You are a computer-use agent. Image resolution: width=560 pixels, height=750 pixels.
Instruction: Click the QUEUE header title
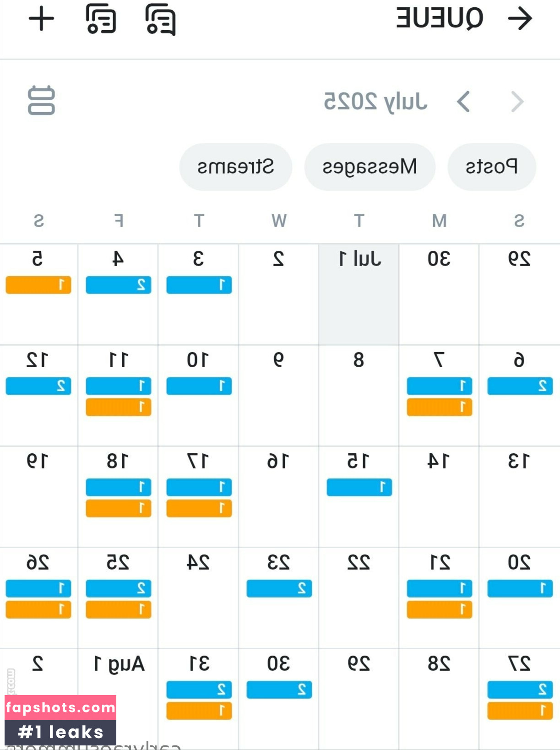point(440,18)
